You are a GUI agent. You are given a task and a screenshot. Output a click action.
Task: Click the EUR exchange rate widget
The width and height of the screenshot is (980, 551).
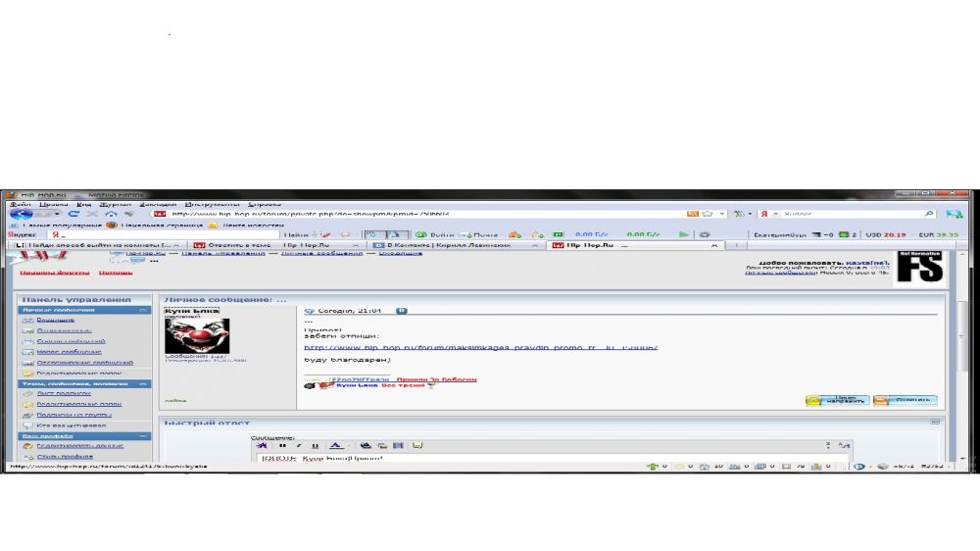938,234
